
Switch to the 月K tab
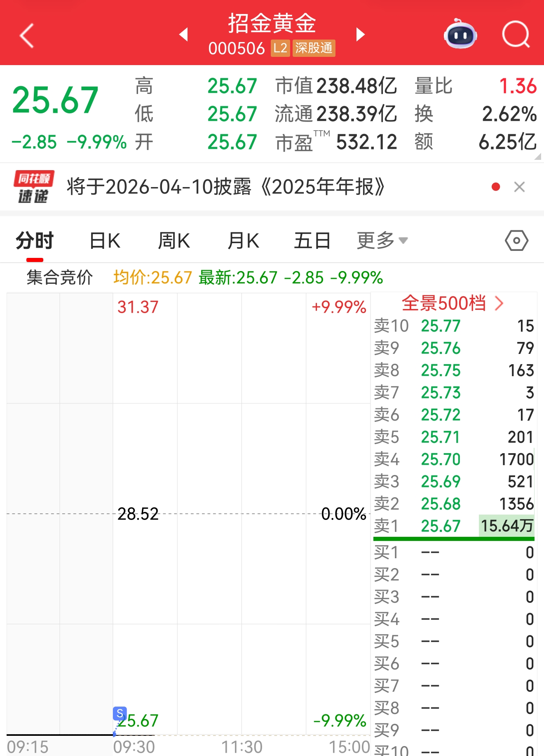click(x=243, y=241)
